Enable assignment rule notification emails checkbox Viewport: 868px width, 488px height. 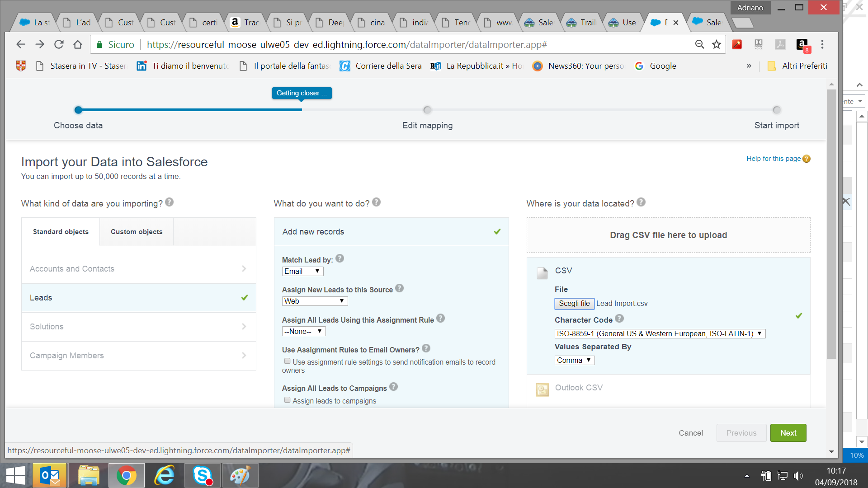coord(287,361)
